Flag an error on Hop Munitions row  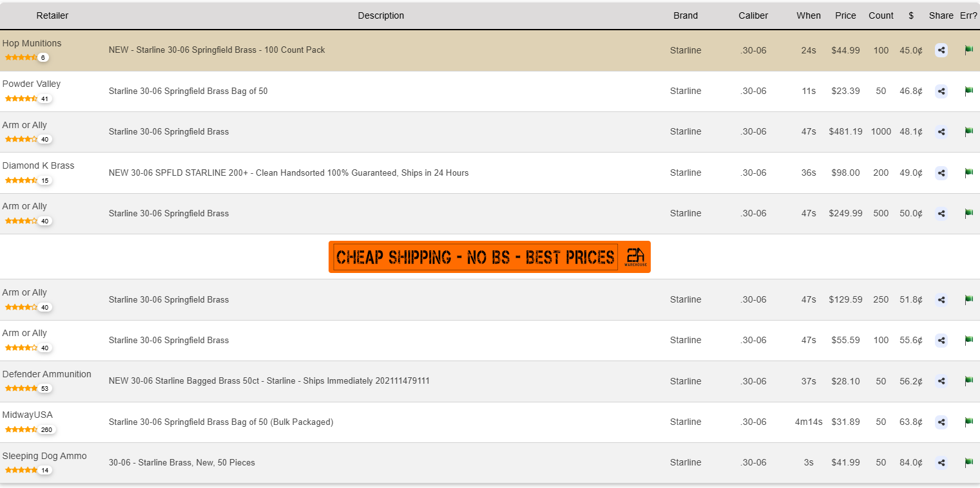pos(968,50)
